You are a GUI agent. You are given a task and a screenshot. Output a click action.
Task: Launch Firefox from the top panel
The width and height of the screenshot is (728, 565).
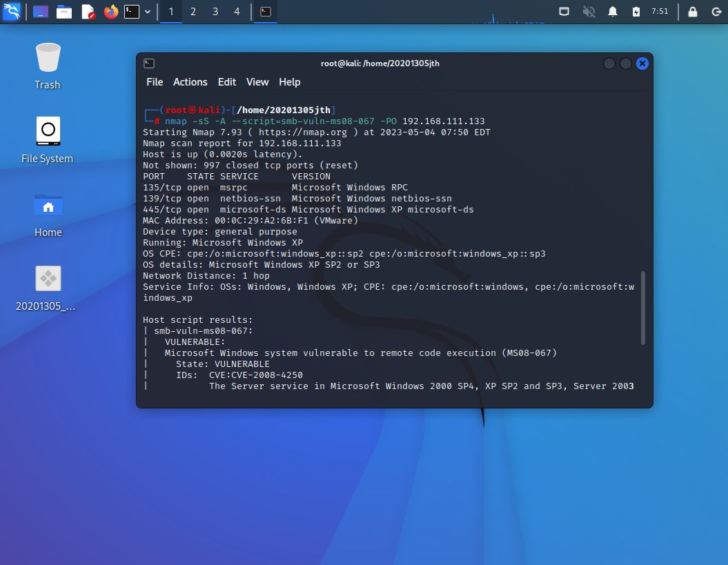(110, 12)
